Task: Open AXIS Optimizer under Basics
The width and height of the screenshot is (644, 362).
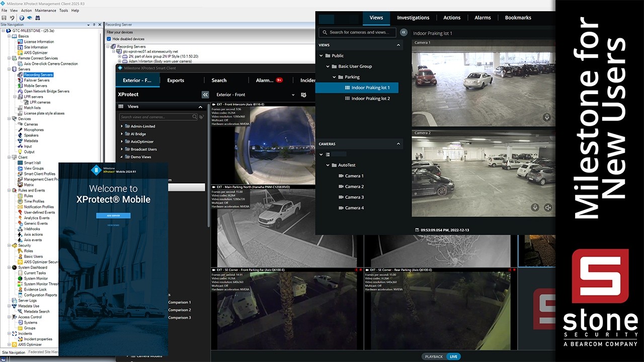Action: pyautogui.click(x=36, y=52)
